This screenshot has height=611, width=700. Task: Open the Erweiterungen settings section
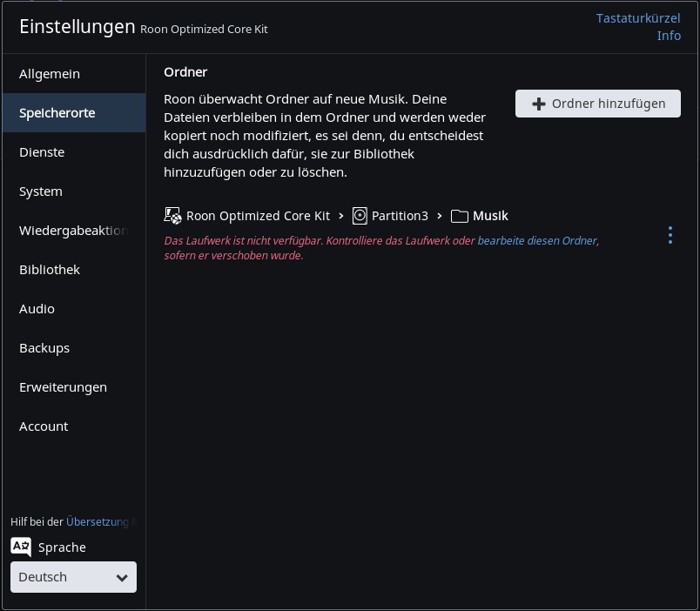63,387
